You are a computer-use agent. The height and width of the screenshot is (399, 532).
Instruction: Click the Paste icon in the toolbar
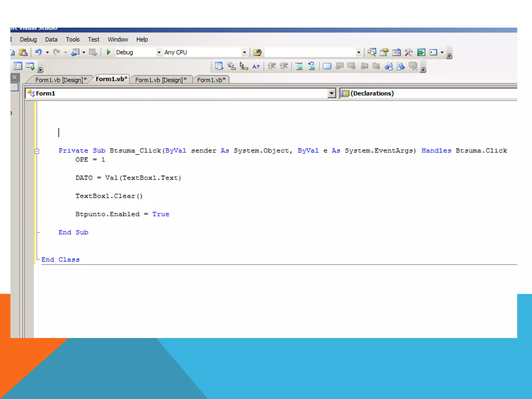(23, 52)
